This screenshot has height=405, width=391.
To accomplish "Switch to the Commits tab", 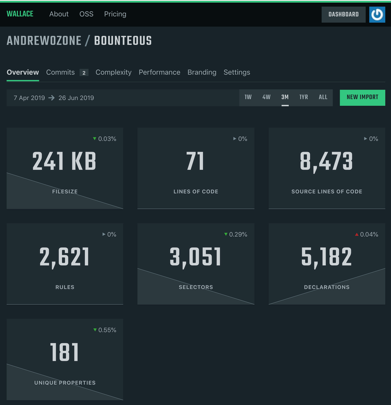I will tap(60, 72).
